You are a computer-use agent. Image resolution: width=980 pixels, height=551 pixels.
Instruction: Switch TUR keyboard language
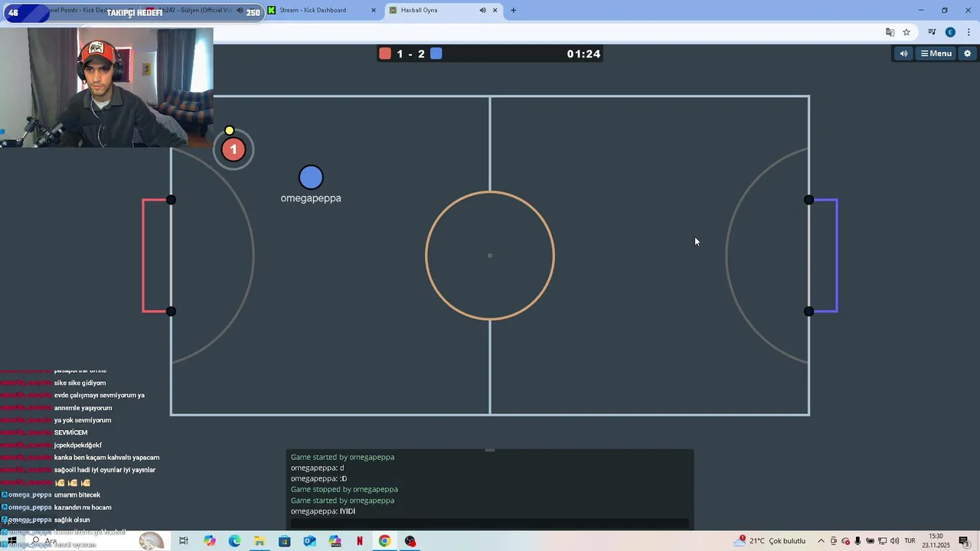pyautogui.click(x=910, y=541)
